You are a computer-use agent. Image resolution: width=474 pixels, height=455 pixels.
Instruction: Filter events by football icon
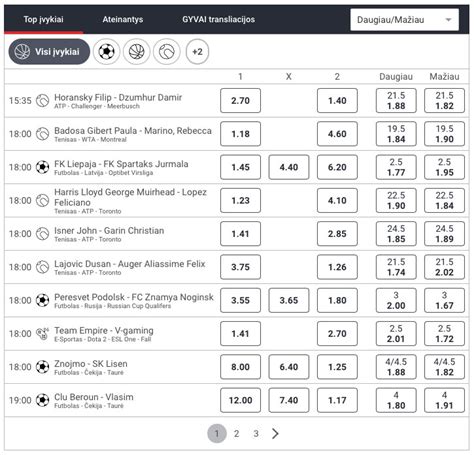(106, 52)
